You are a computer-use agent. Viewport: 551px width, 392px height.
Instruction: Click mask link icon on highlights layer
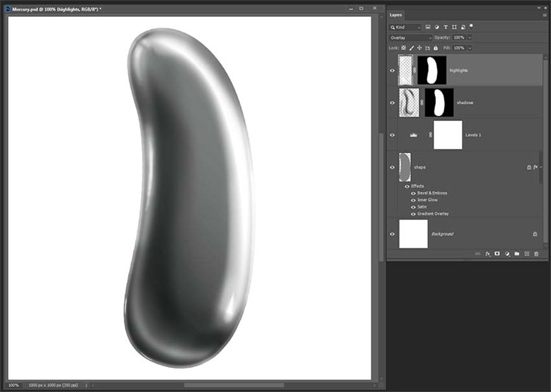tap(414, 70)
